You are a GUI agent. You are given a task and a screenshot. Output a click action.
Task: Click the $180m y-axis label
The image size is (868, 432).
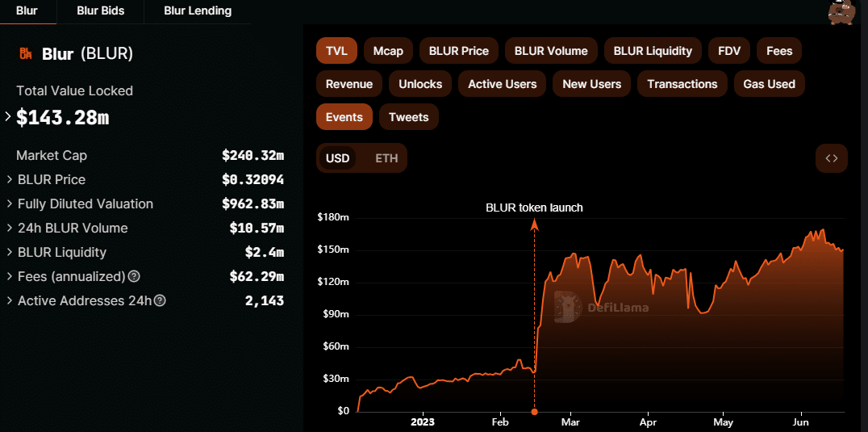tap(333, 218)
